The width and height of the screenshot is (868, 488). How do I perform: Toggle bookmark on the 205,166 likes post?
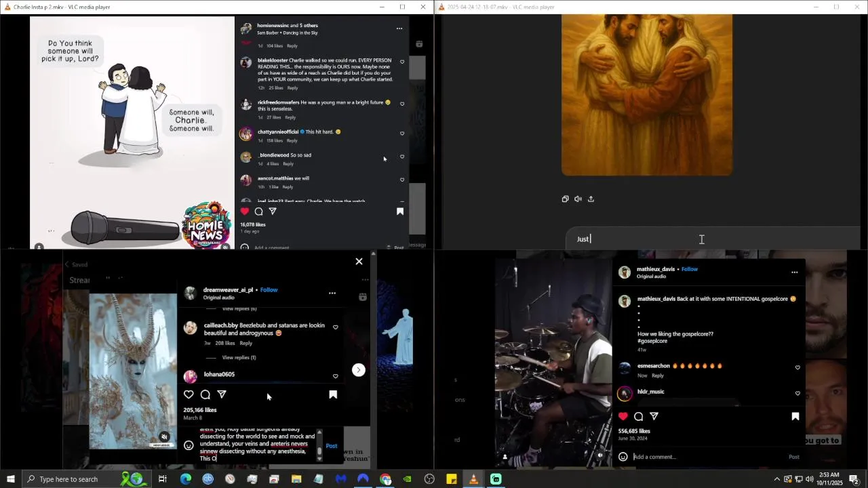(x=333, y=394)
